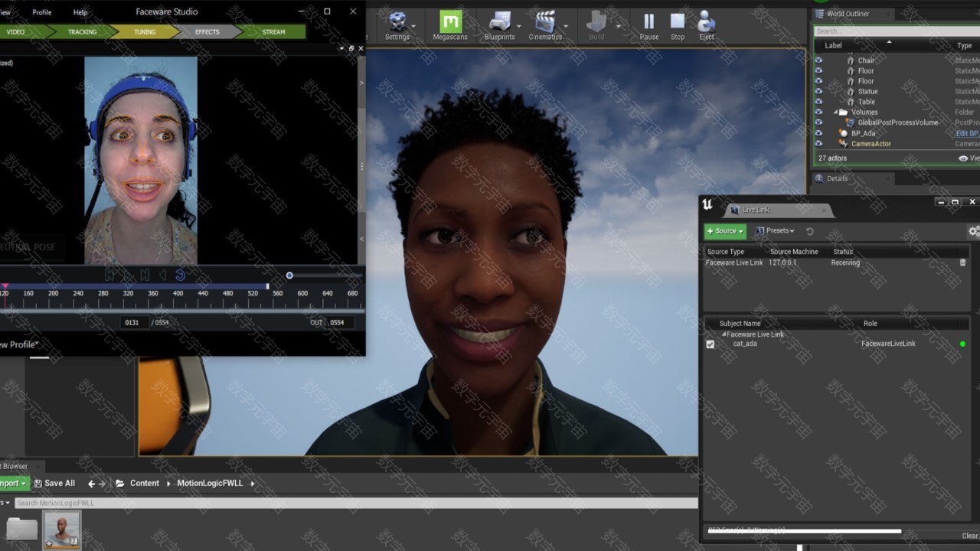
Task: Uncheck the cat_ada Live Link subject
Action: tap(710, 344)
